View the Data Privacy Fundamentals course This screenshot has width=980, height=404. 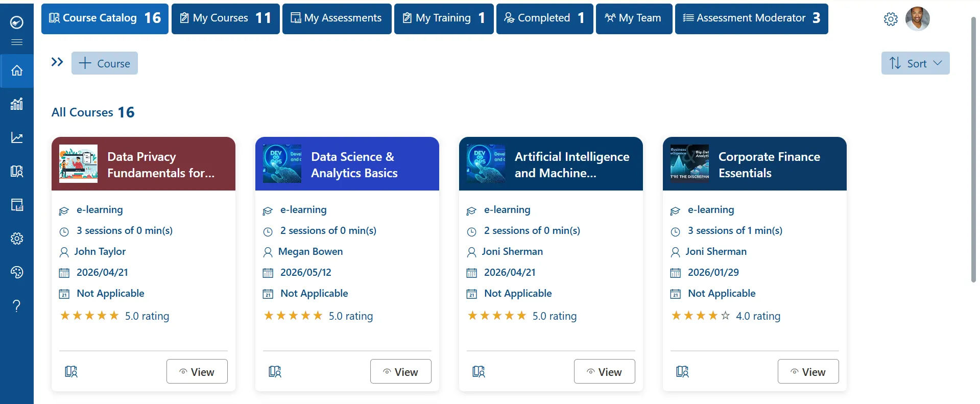point(197,372)
